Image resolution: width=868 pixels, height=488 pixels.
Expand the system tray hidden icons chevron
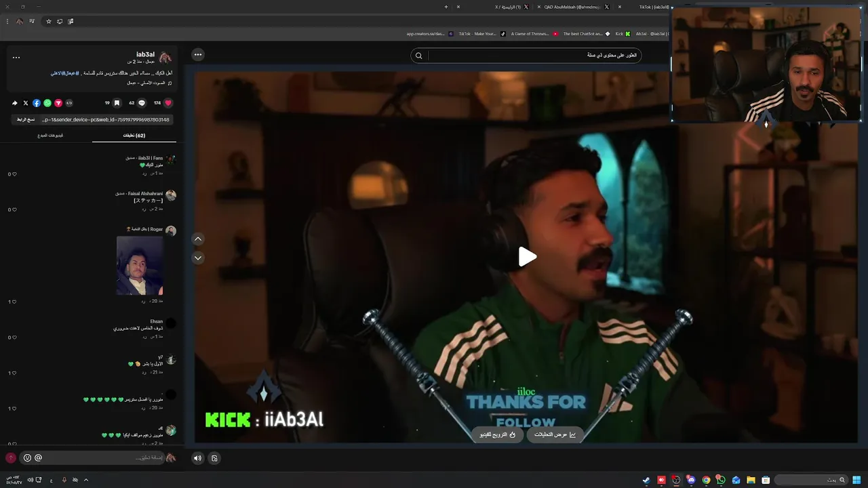pos(85,480)
